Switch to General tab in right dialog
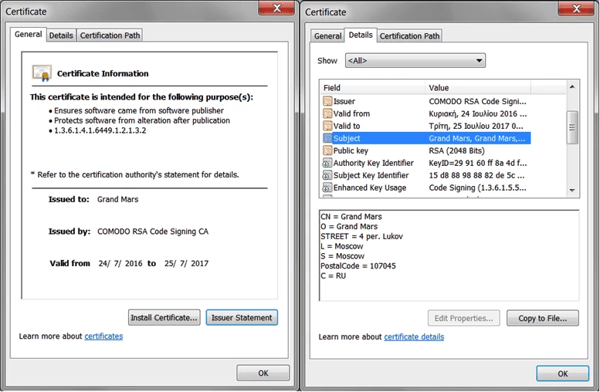 (x=328, y=36)
